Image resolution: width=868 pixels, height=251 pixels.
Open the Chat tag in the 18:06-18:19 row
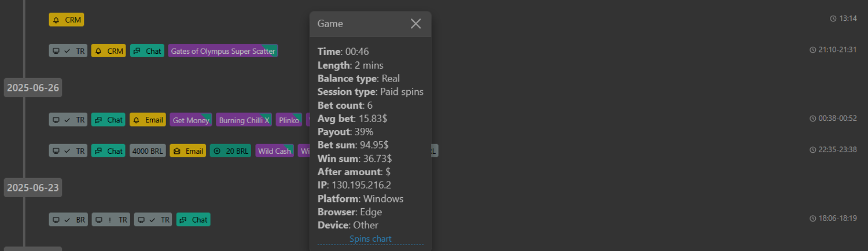[x=193, y=220]
